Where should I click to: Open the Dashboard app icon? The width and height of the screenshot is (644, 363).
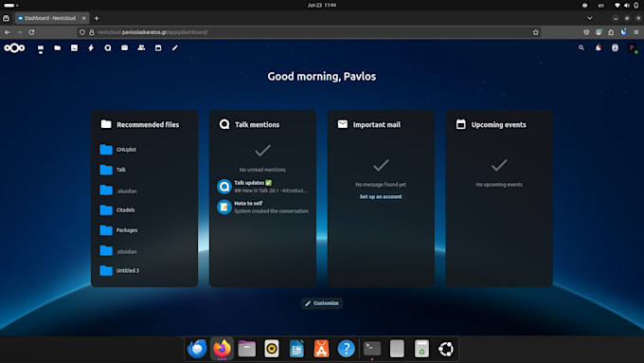pyautogui.click(x=40, y=48)
